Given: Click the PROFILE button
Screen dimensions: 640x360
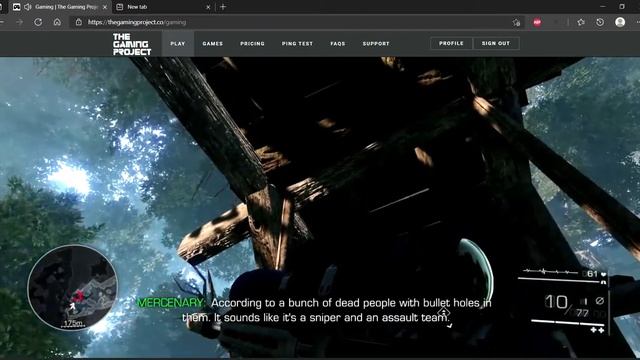Looking at the screenshot, I should click(451, 43).
